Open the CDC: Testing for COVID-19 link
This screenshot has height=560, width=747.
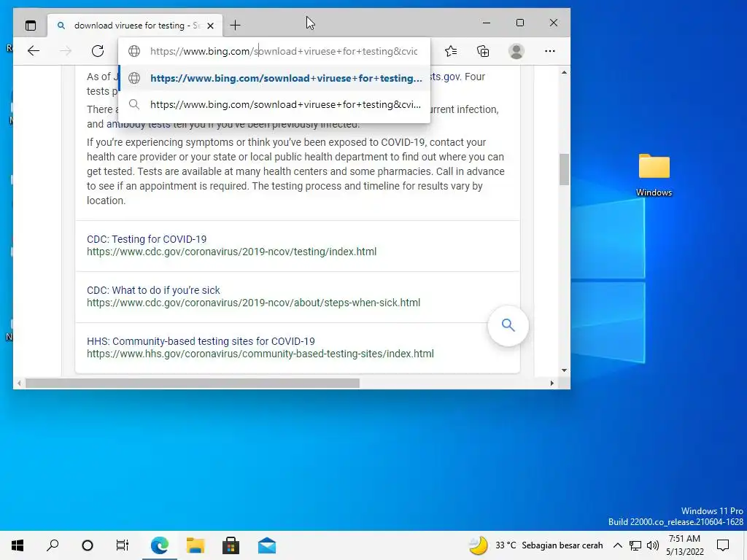(147, 239)
